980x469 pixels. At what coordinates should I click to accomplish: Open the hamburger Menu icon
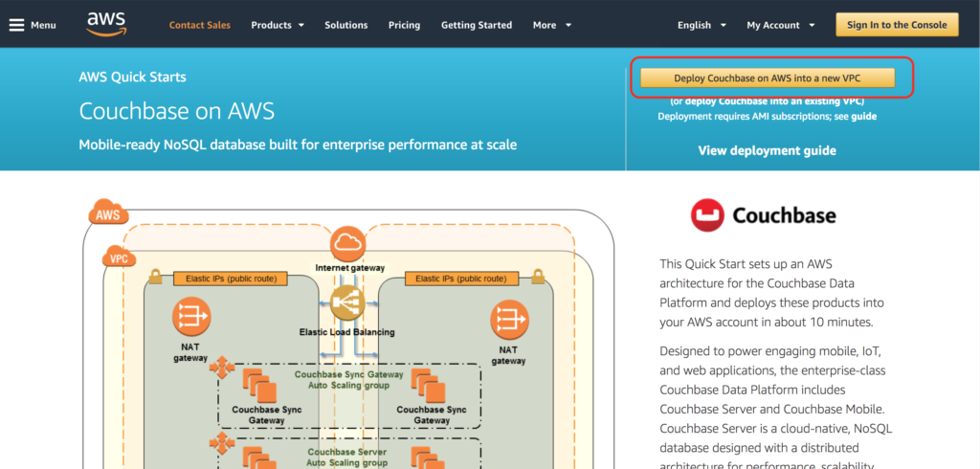17,25
